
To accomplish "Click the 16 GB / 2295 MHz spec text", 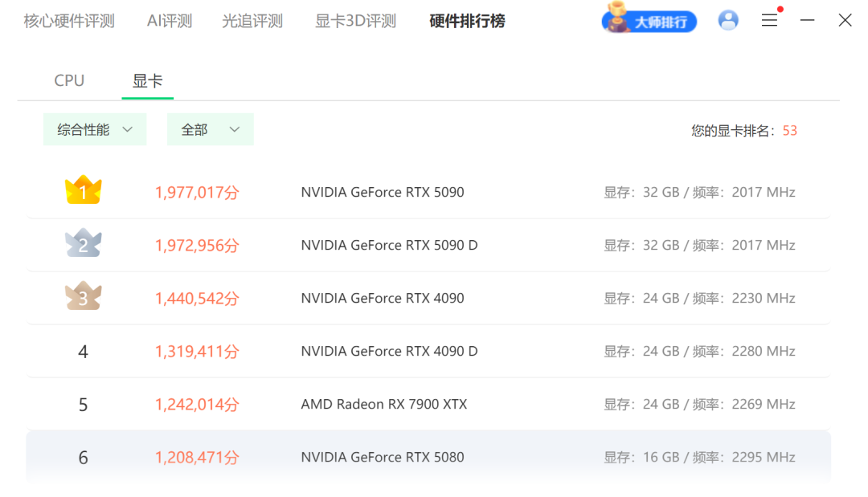I will pos(699,458).
